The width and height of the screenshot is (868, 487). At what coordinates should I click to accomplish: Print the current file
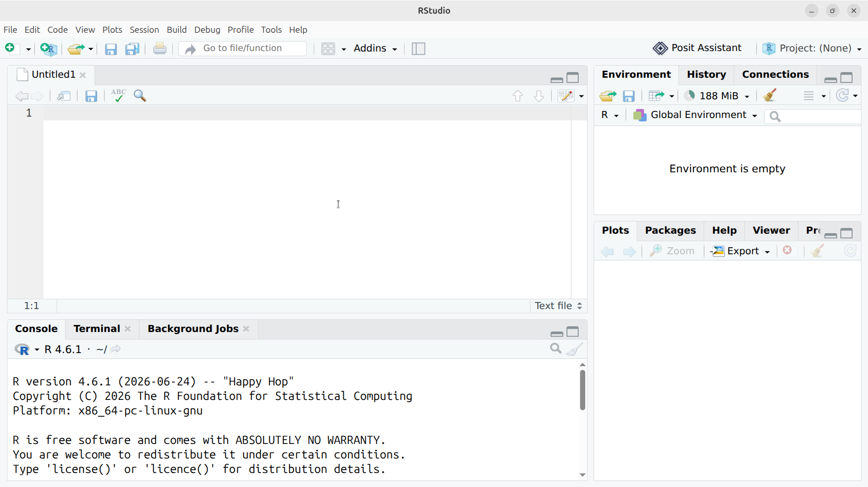(x=160, y=49)
